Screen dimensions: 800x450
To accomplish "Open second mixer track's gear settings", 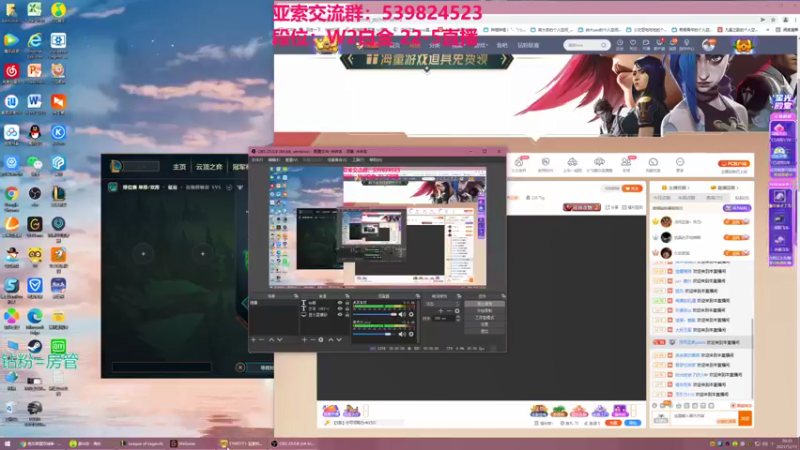I will pos(411,334).
